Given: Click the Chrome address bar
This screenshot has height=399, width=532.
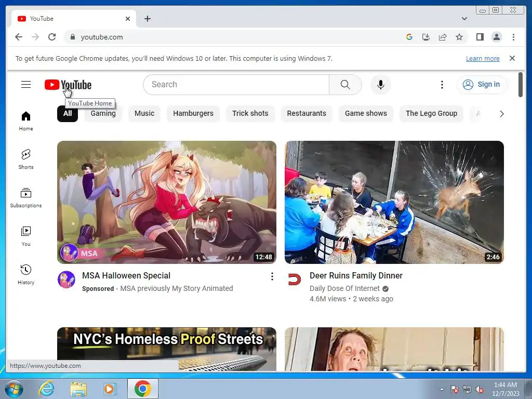Looking at the screenshot, I should point(237,37).
